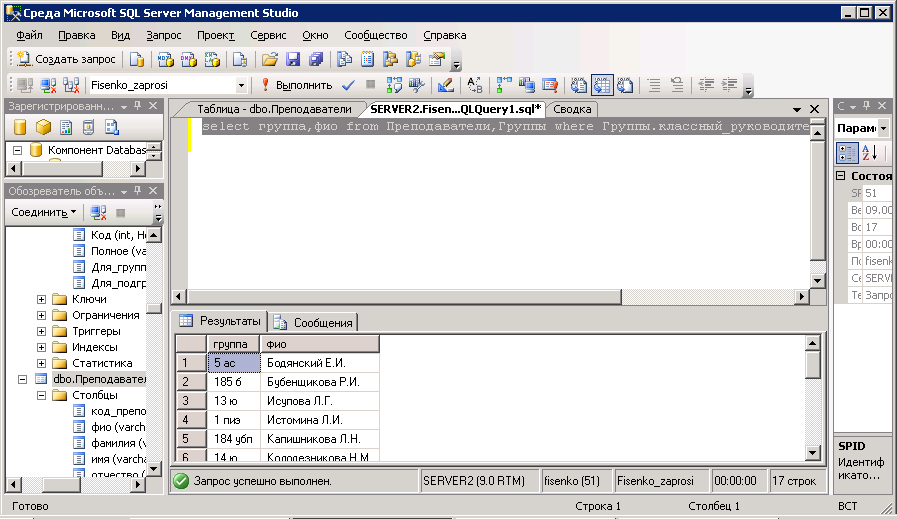This screenshot has height=519, width=897.
Task: Open the Соединить dropdown in Object Explorer
Action: point(43,212)
